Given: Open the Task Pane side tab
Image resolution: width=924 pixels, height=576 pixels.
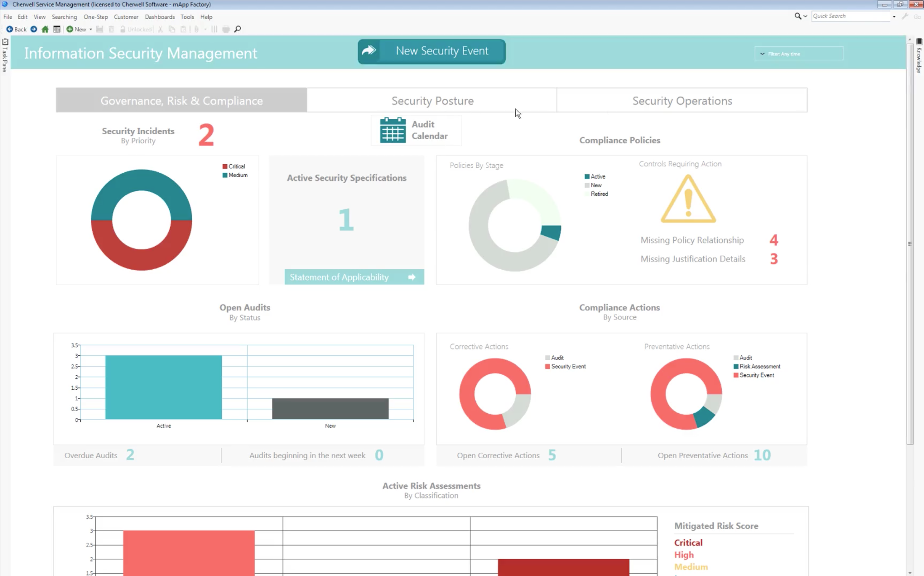Looking at the screenshot, I should click(5, 55).
